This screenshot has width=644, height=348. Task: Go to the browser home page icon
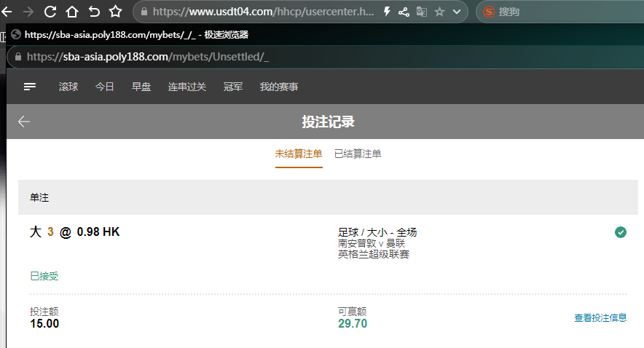coord(72,12)
